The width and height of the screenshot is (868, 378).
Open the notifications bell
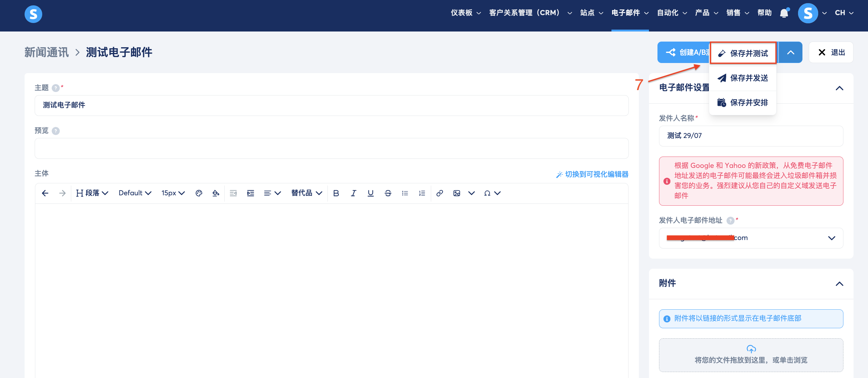(784, 13)
